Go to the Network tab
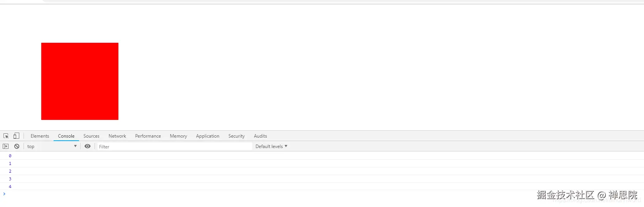Screen dimensions: 644x207 117,136
